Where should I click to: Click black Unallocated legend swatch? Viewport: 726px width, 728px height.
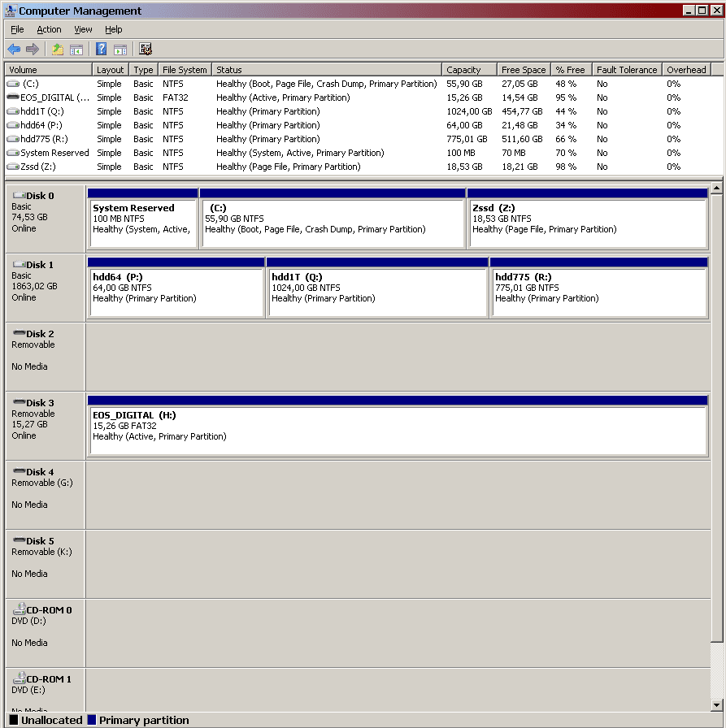coord(14,720)
